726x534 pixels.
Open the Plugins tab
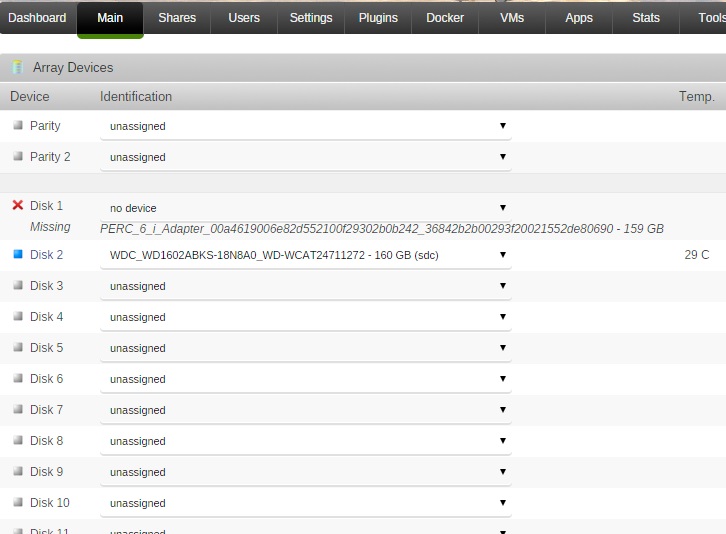tap(378, 18)
